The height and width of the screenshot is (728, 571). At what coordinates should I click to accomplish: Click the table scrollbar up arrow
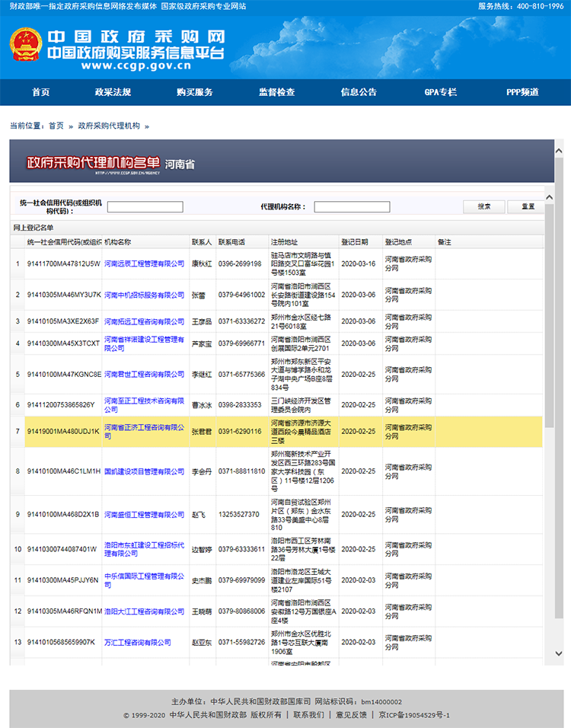click(559, 144)
